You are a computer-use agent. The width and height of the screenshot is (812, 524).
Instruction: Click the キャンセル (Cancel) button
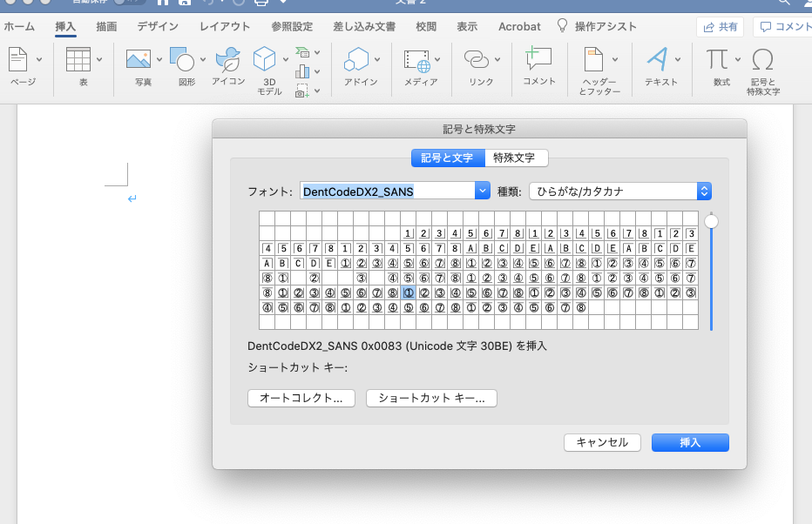click(602, 442)
